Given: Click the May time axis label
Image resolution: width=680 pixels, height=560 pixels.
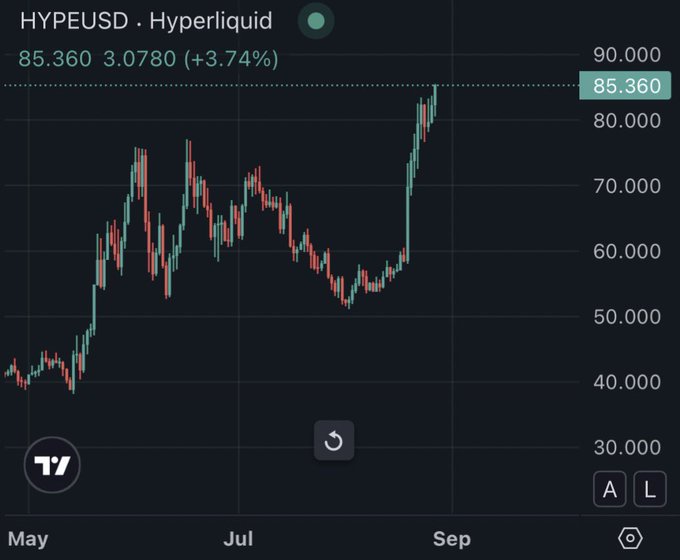Looking at the screenshot, I should 28,539.
